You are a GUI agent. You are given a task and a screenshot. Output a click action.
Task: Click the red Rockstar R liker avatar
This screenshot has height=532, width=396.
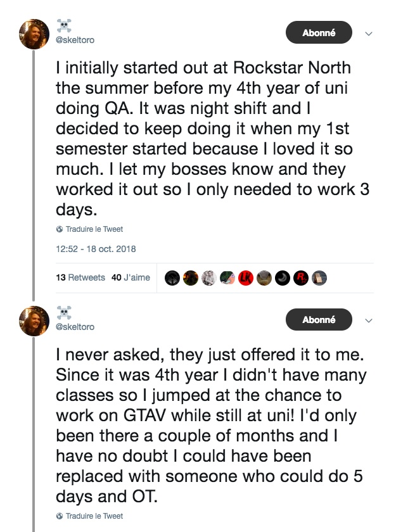tap(301, 277)
